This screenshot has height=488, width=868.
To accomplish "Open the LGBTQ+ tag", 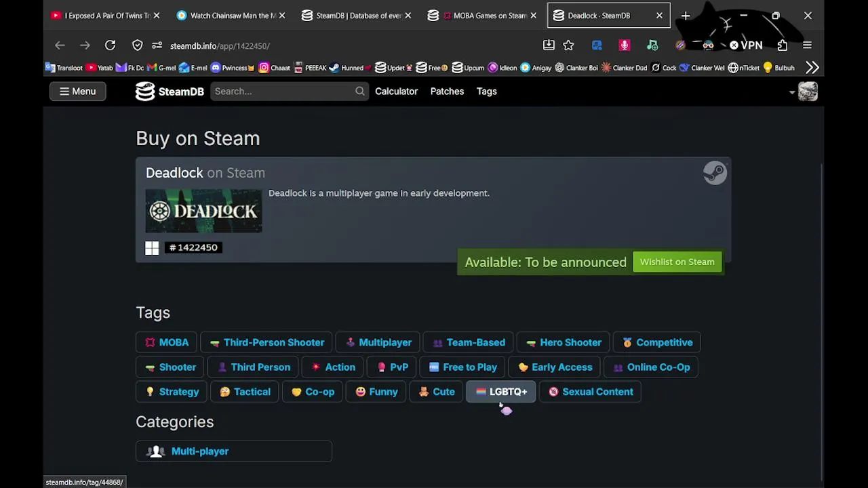I will pos(501,392).
